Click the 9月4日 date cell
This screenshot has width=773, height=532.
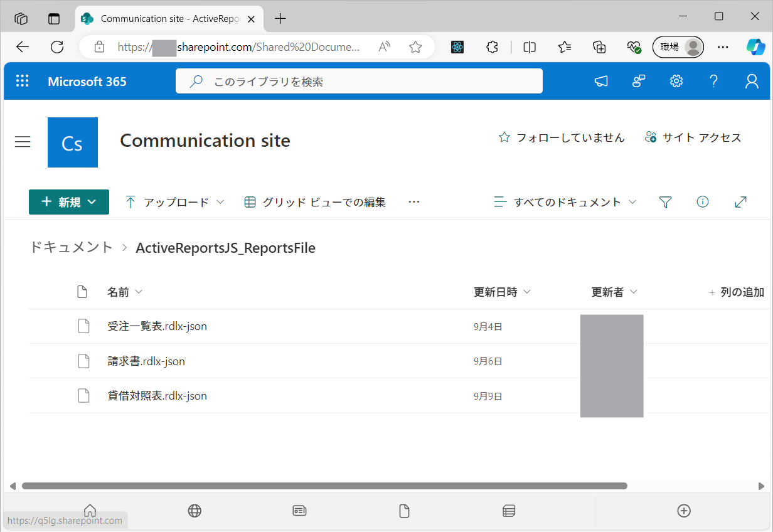[488, 326]
